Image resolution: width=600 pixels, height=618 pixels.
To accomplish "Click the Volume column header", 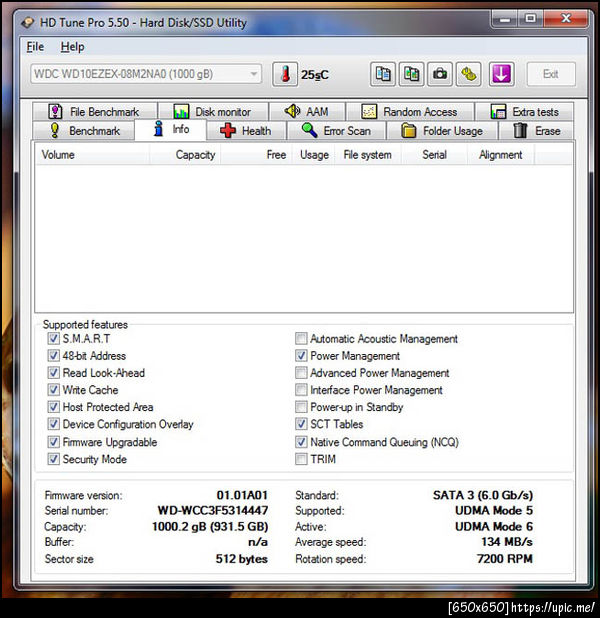I will point(92,154).
